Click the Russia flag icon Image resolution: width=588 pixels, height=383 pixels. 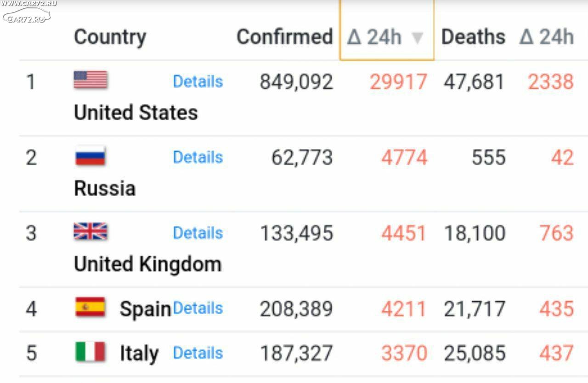pyautogui.click(x=90, y=156)
